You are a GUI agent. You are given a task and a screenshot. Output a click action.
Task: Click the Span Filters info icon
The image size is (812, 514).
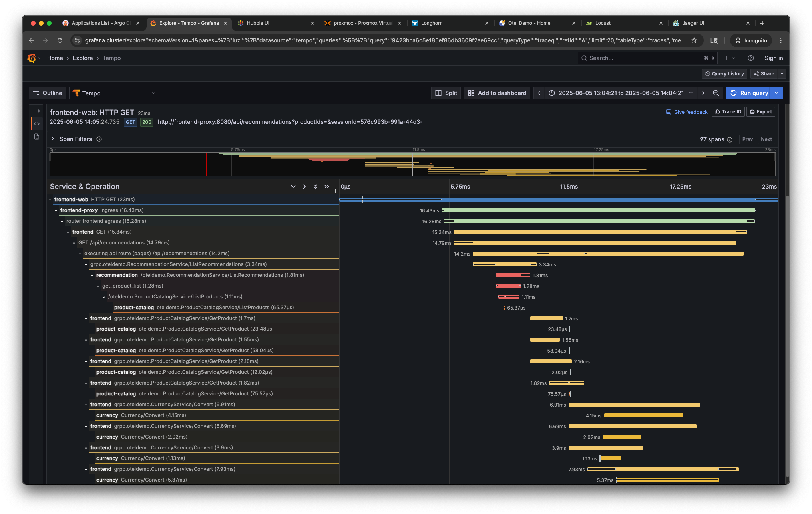click(x=99, y=139)
